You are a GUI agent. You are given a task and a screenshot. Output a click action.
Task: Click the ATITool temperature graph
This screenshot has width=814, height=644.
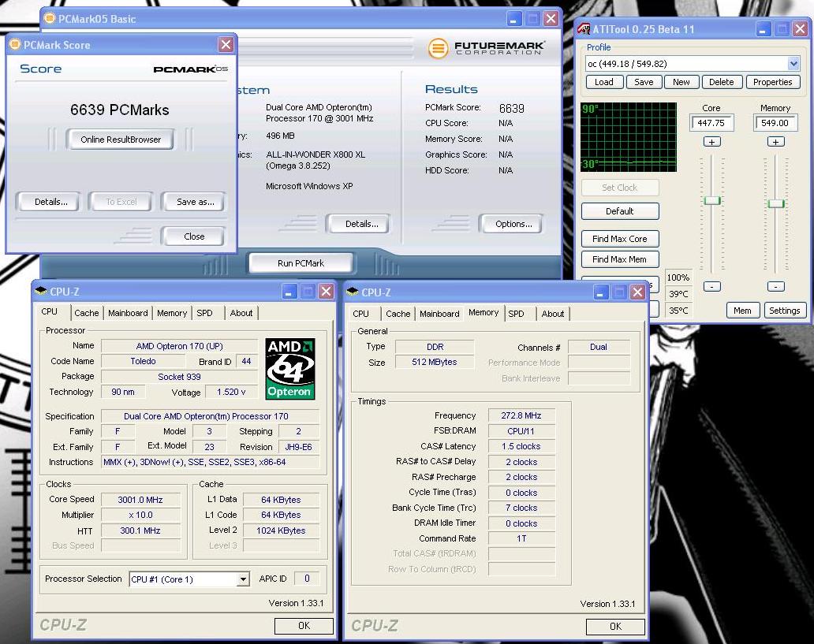coord(629,137)
